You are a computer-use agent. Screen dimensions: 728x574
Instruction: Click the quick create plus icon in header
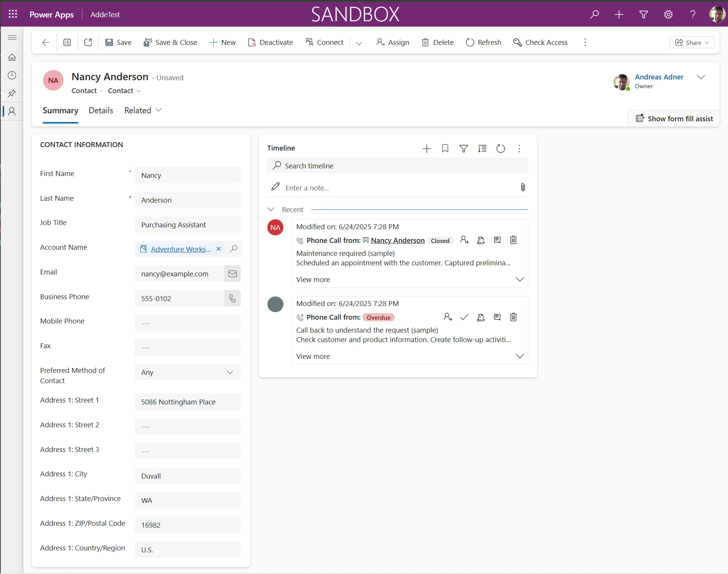click(619, 14)
